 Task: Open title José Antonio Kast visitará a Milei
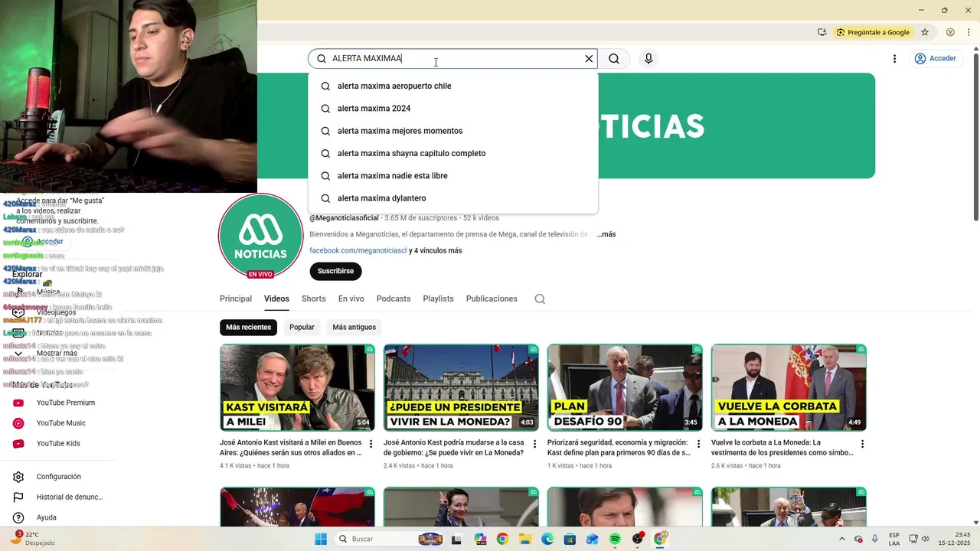[291, 448]
